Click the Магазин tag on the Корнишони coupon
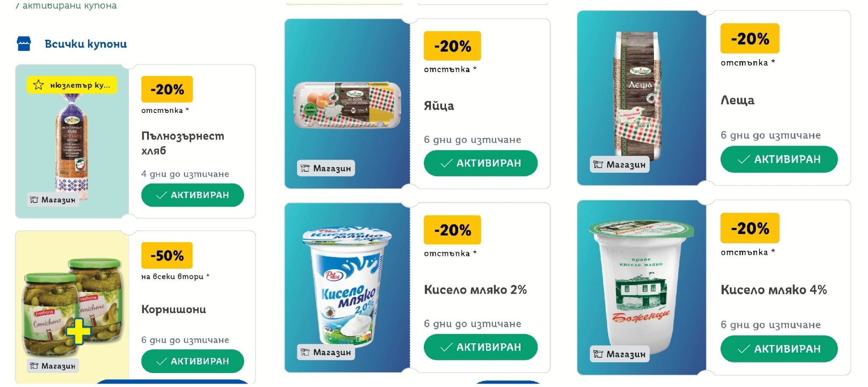This screenshot has width=868, height=387. click(x=53, y=366)
